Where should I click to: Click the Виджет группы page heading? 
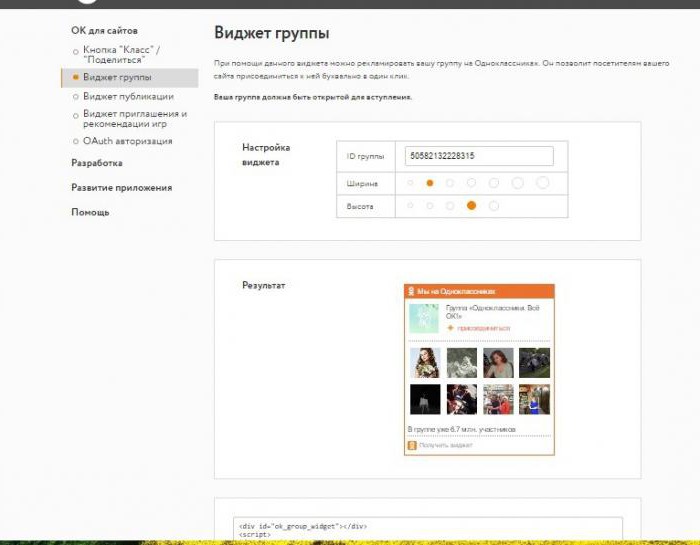click(x=272, y=33)
